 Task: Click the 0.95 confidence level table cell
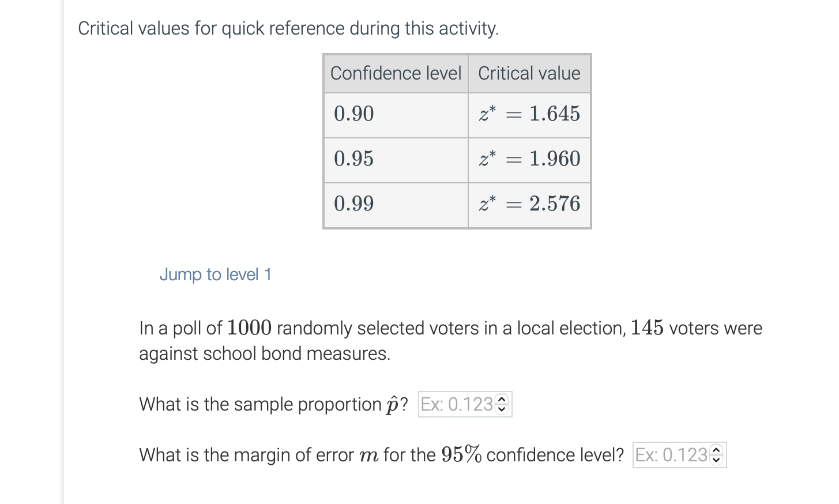tap(396, 159)
